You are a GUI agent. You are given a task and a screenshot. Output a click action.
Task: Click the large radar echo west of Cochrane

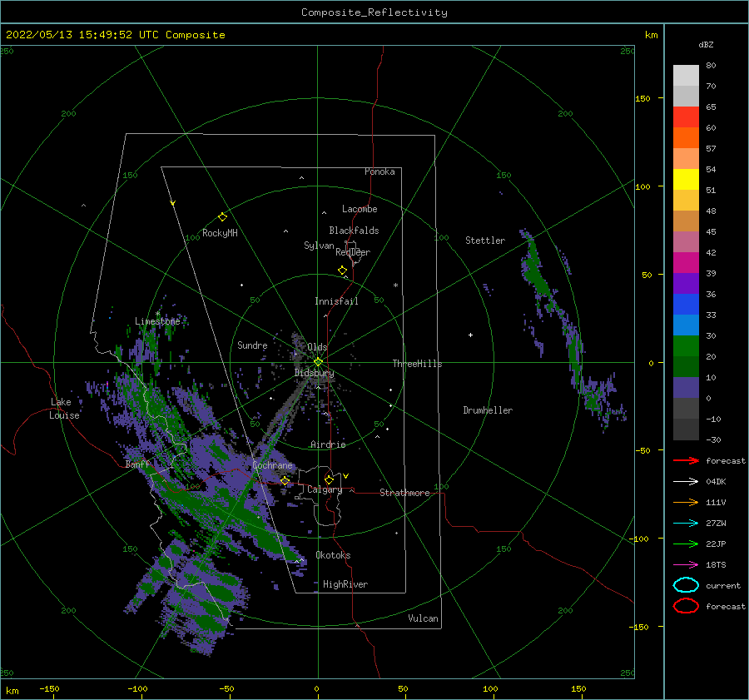pos(211,478)
